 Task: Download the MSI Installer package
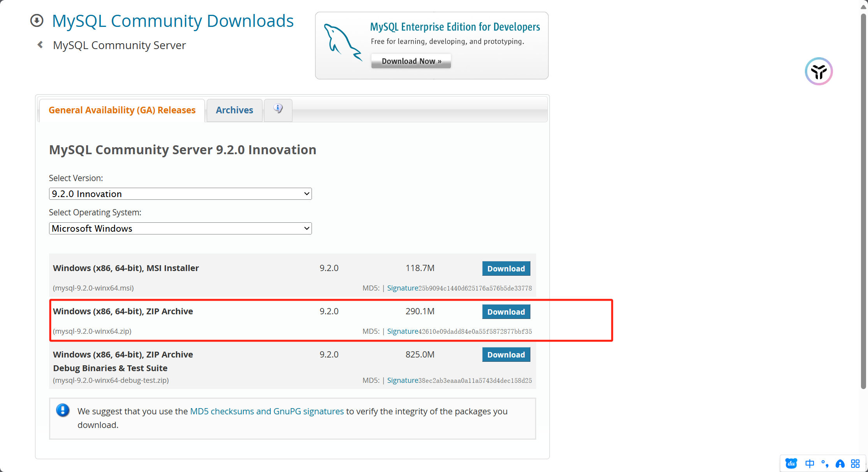[506, 269]
